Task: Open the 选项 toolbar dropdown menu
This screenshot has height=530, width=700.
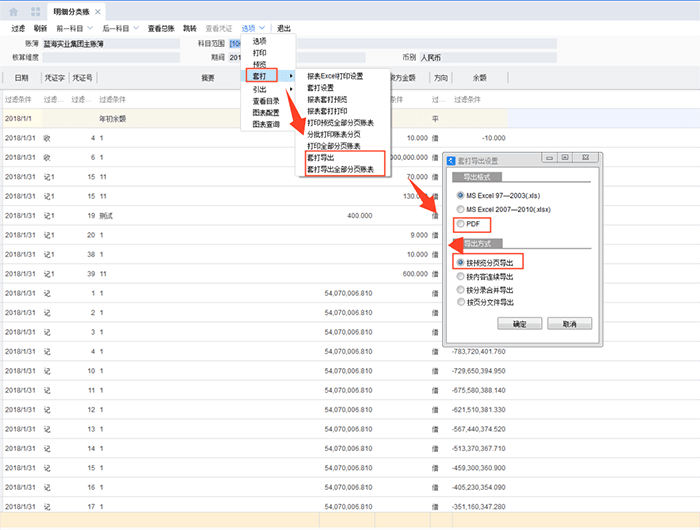Action: 253,28
